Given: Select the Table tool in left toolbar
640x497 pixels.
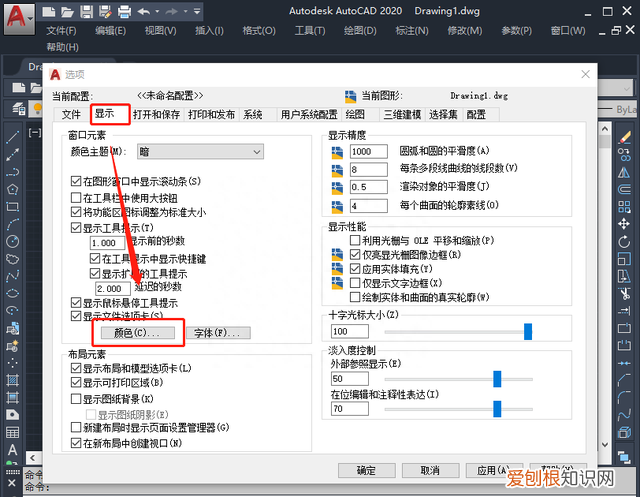Looking at the screenshot, I should point(13,433).
